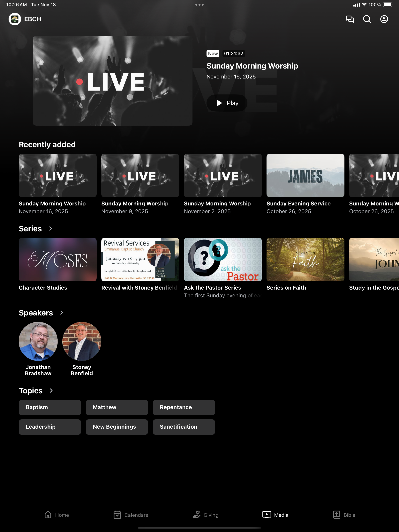This screenshot has height=532, width=399.
Task: Tap the 'Revival with Stoney Benfield' title
Action: [139, 288]
